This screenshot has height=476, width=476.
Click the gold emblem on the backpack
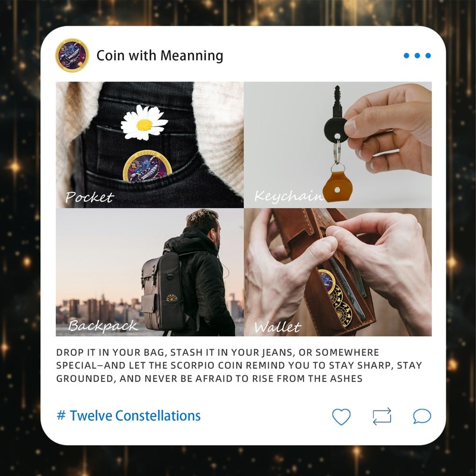171,298
